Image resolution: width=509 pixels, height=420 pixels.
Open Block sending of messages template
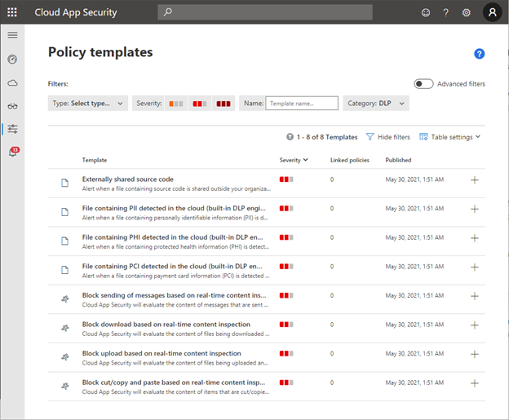tap(174, 295)
